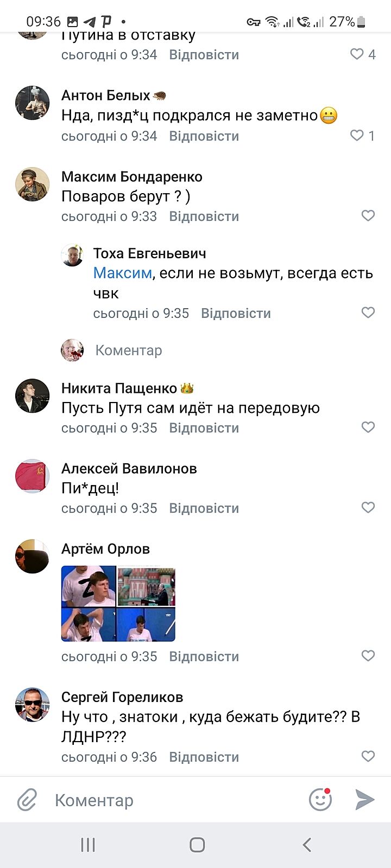391x868 pixels.
Task: Tap heart on Сергей Гореликов's comment
Action: tap(368, 756)
